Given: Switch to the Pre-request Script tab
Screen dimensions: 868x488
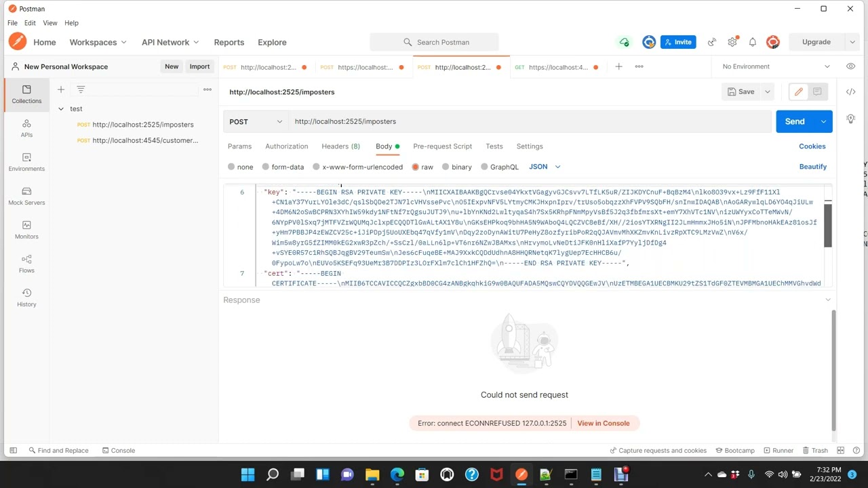Looking at the screenshot, I should (x=442, y=146).
